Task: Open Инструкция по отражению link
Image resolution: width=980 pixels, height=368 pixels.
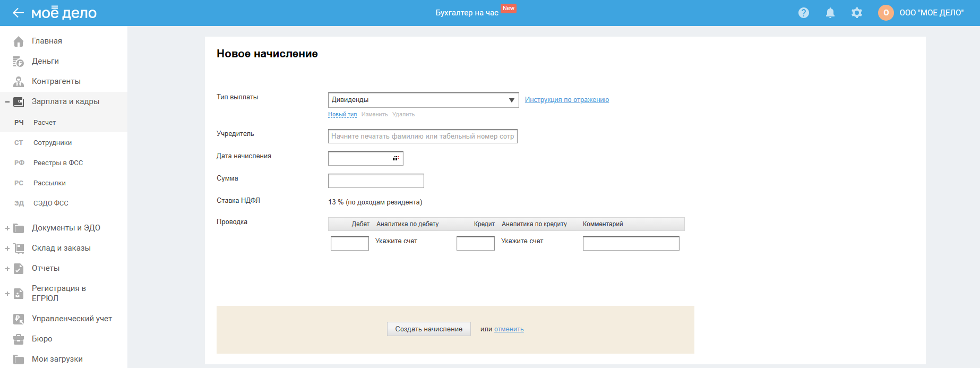Action: tap(567, 100)
